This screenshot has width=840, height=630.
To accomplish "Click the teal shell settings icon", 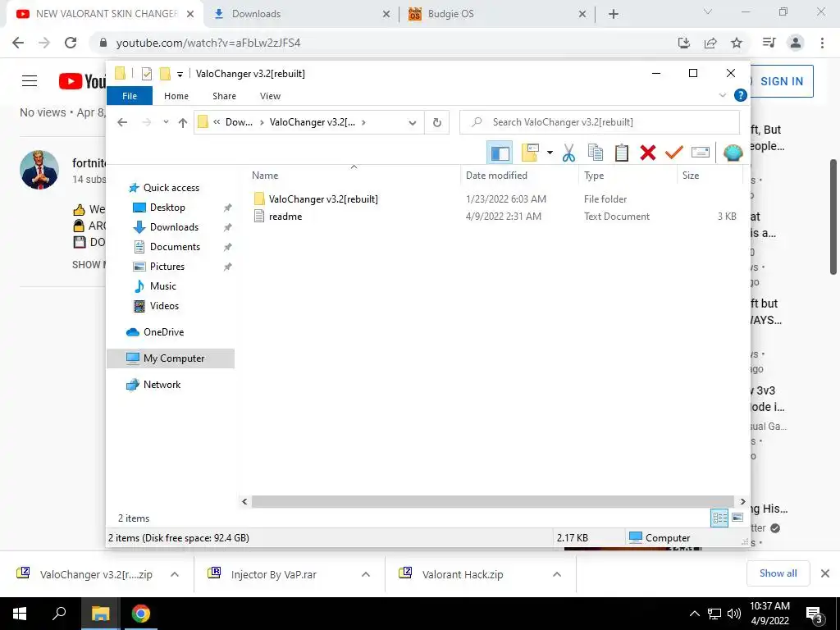I will coord(733,153).
